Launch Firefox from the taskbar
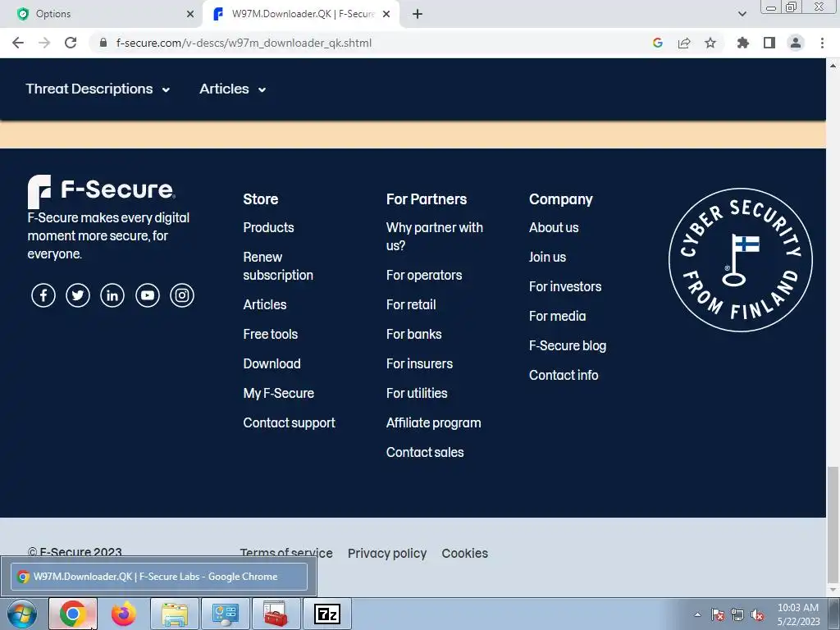840x630 pixels. pos(124,614)
